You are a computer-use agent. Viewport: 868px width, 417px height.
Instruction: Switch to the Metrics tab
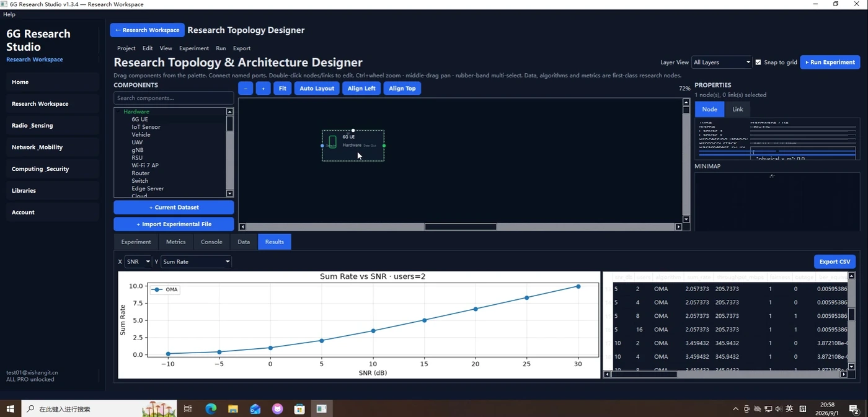pyautogui.click(x=175, y=242)
